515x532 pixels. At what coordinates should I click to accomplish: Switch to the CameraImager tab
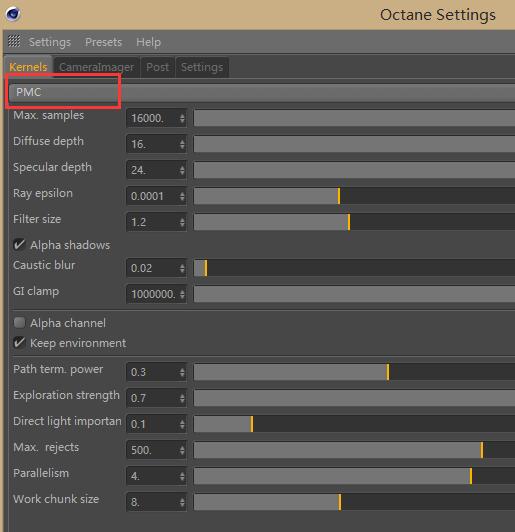[x=96, y=67]
